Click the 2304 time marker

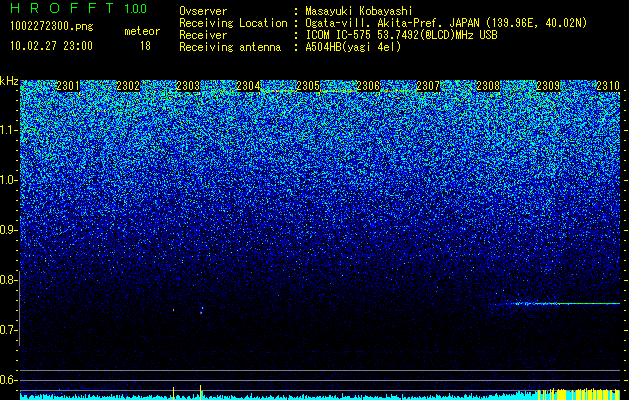(x=248, y=86)
